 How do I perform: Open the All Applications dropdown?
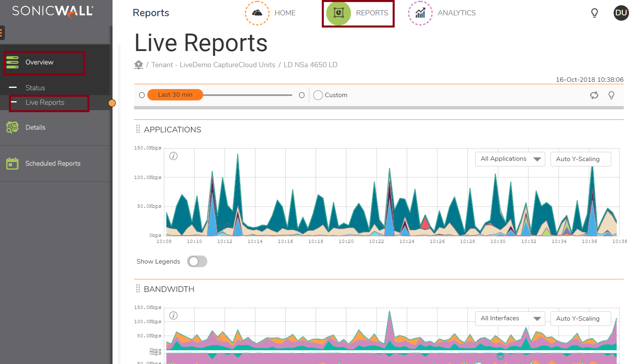point(510,159)
